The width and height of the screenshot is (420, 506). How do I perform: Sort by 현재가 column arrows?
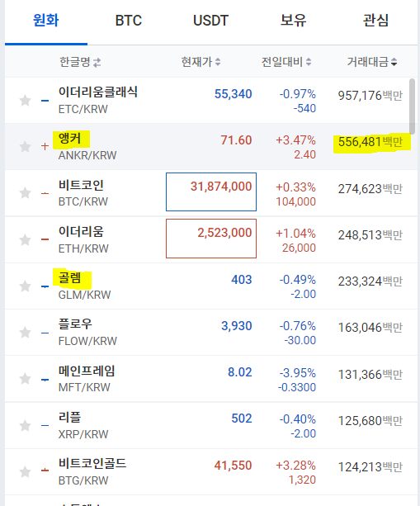click(218, 62)
